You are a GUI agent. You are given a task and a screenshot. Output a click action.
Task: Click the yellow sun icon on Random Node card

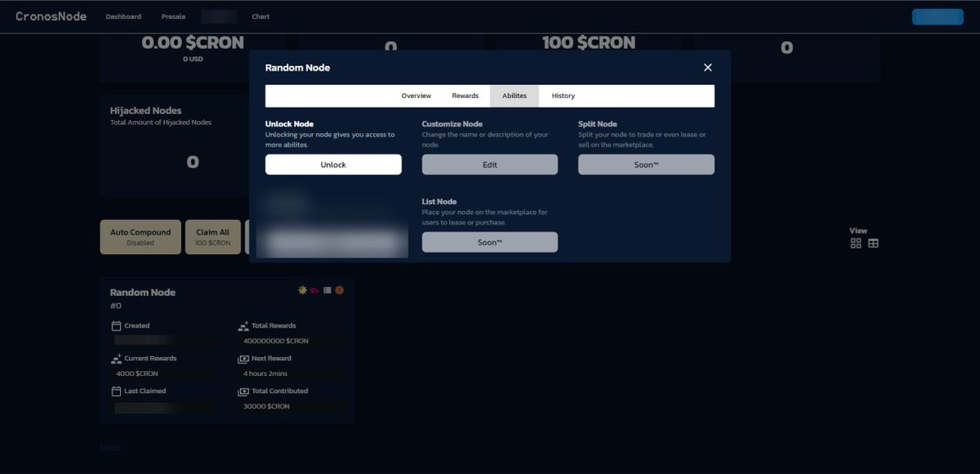tap(303, 290)
